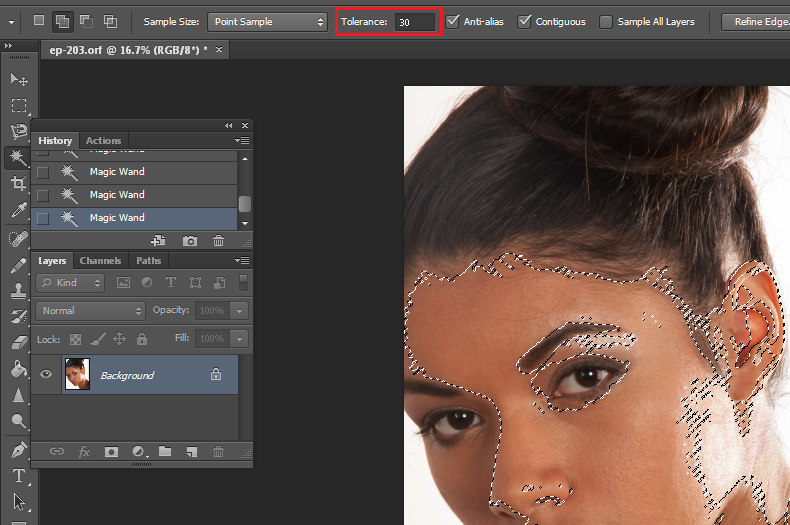Open Layers panel options menu

242,260
